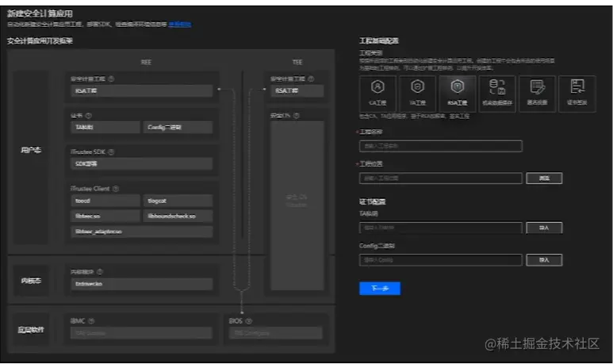Click the SDK部署 block under iTrustee SDK
The image size is (613, 364).
coord(141,163)
